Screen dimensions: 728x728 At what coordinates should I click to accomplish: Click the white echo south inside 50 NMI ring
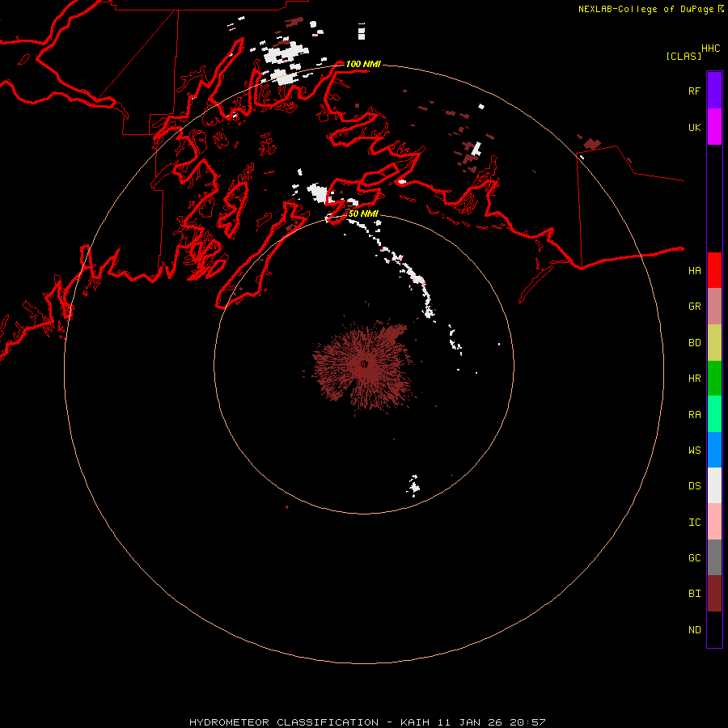pyautogui.click(x=413, y=485)
